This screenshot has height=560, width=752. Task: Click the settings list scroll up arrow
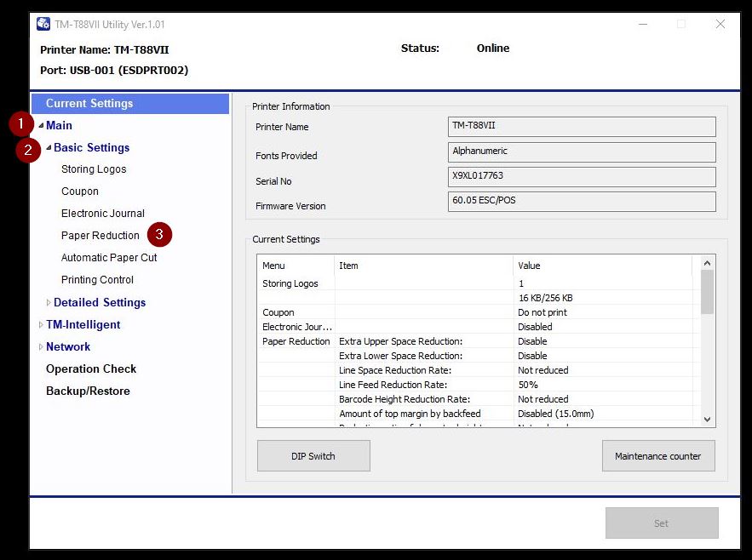[x=708, y=263]
